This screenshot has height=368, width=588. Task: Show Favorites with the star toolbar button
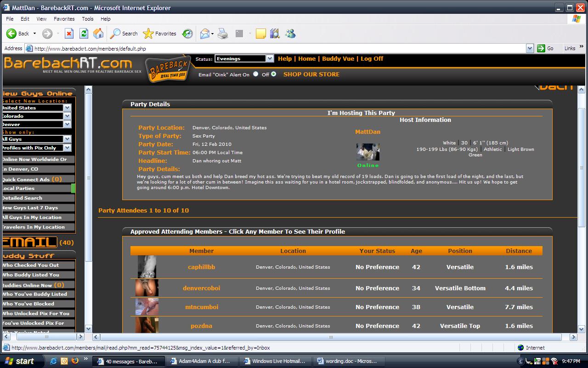tap(159, 34)
